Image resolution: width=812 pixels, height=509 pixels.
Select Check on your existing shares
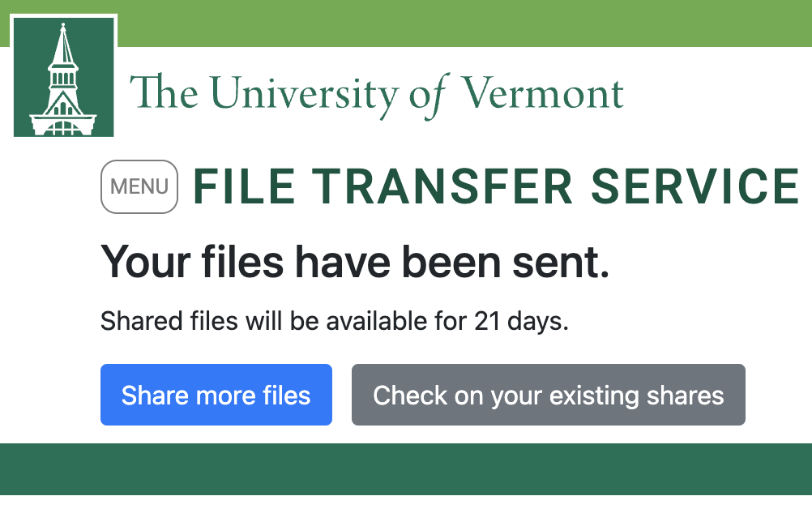[549, 395]
